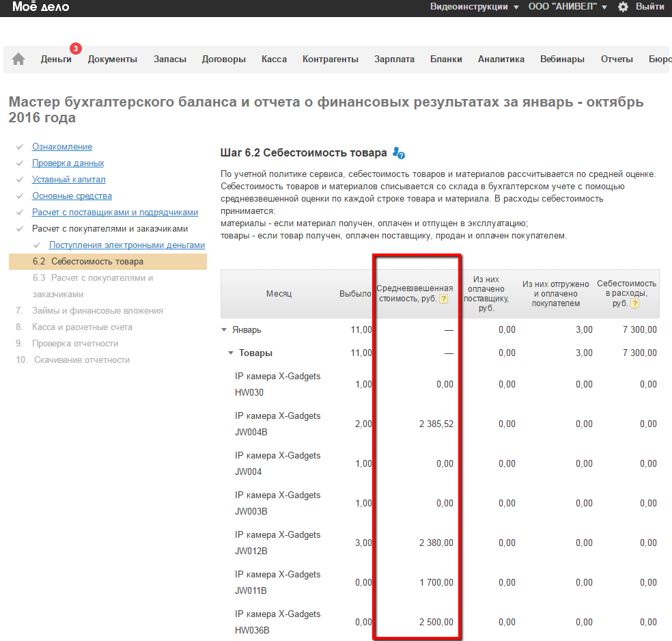672x641 pixels.
Task: Select step 6.2 Себестоимость товара in sidebar
Action: pyautogui.click(x=97, y=262)
